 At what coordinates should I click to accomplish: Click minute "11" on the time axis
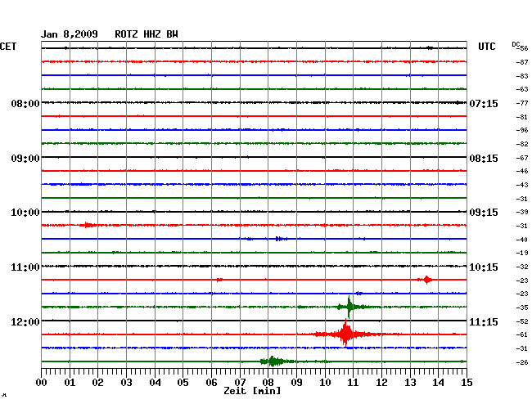[x=353, y=382]
